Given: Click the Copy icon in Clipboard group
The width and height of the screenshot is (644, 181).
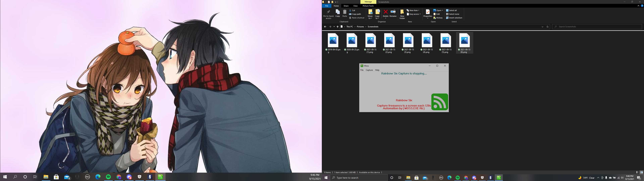Looking at the screenshot, I should pos(337,13).
